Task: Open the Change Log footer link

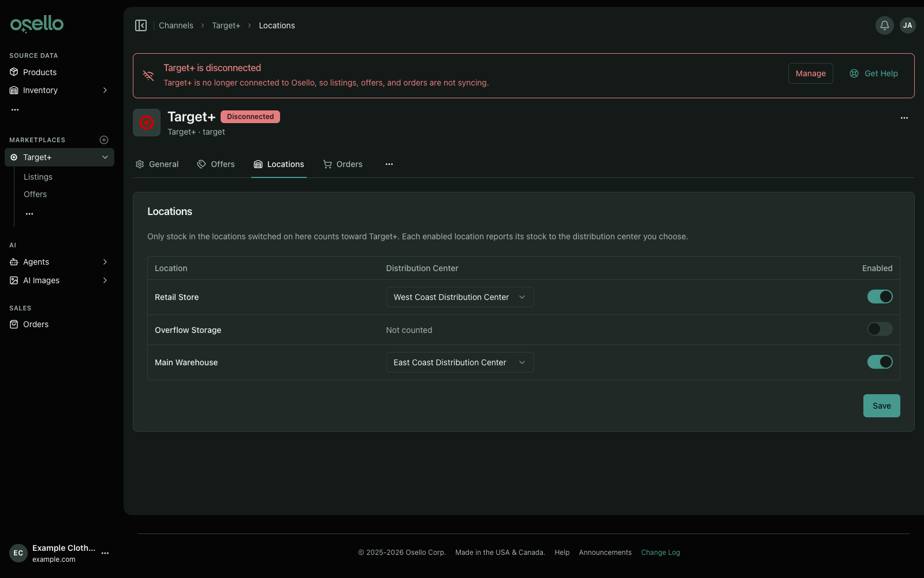Action: coord(661,553)
